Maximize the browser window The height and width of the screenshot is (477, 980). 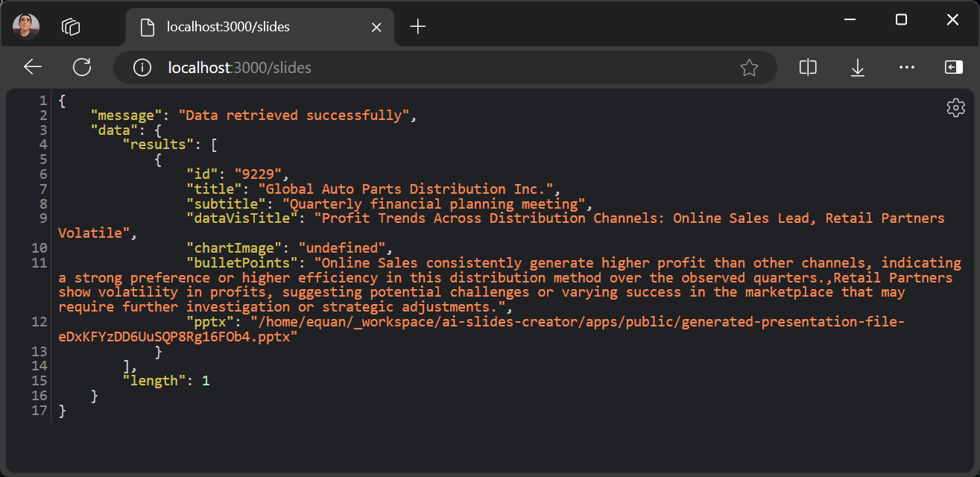click(x=901, y=20)
